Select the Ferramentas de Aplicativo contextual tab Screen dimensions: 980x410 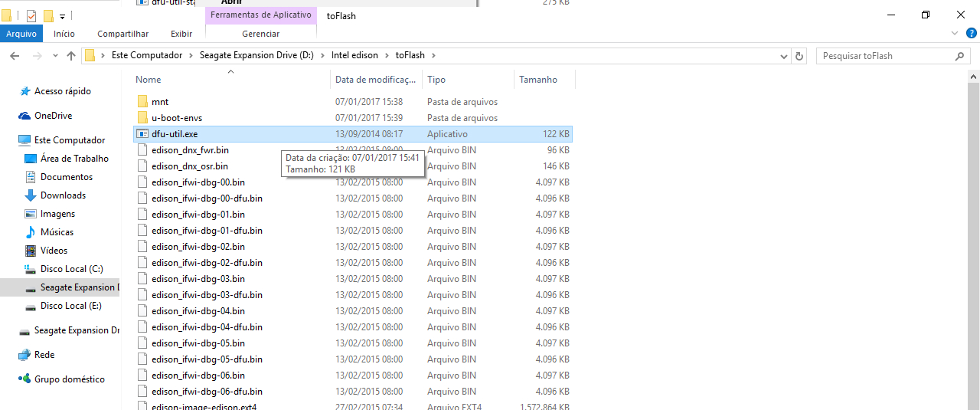pos(261,15)
